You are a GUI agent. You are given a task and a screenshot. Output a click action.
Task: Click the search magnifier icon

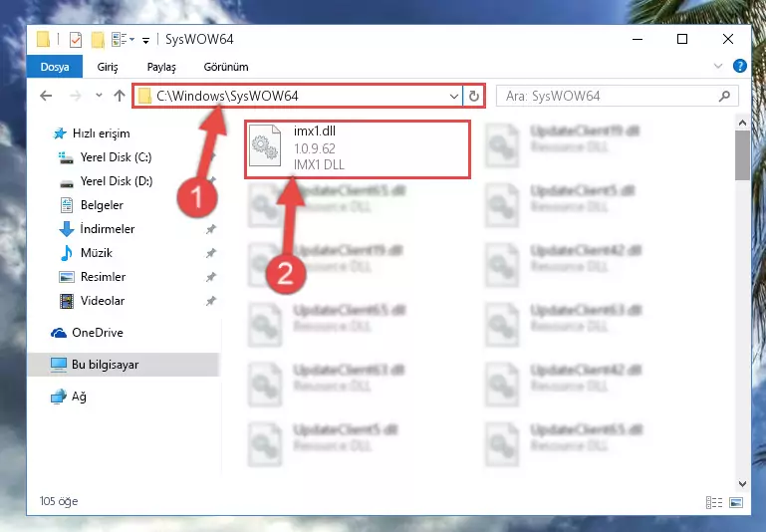pos(724,97)
